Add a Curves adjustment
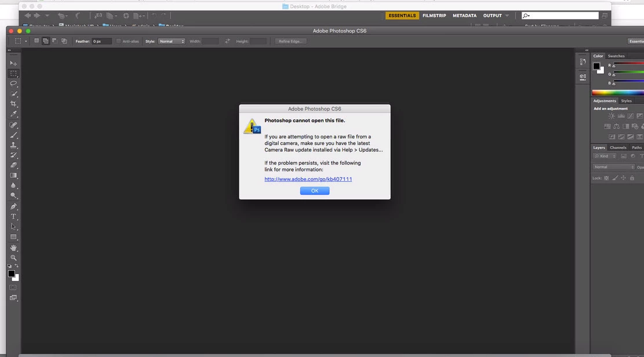 pyautogui.click(x=631, y=116)
